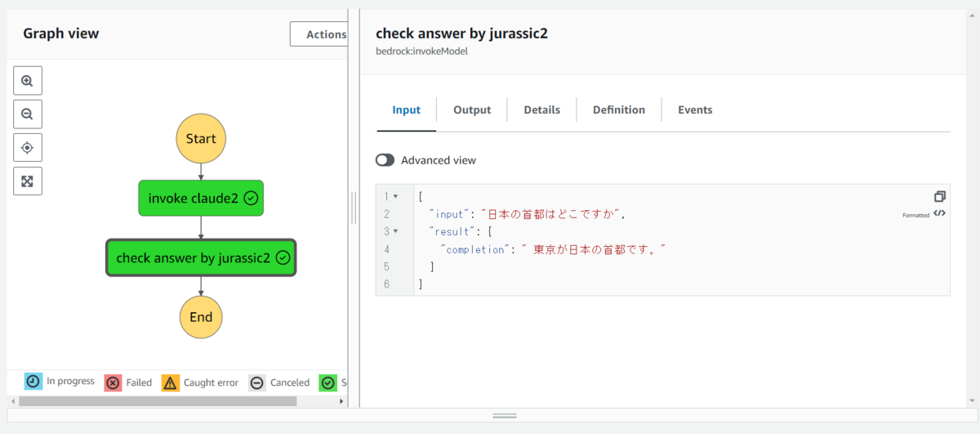980x434 pixels.
Task: Click success checkmark on check answer by jurassic2
Action: pyautogui.click(x=283, y=257)
